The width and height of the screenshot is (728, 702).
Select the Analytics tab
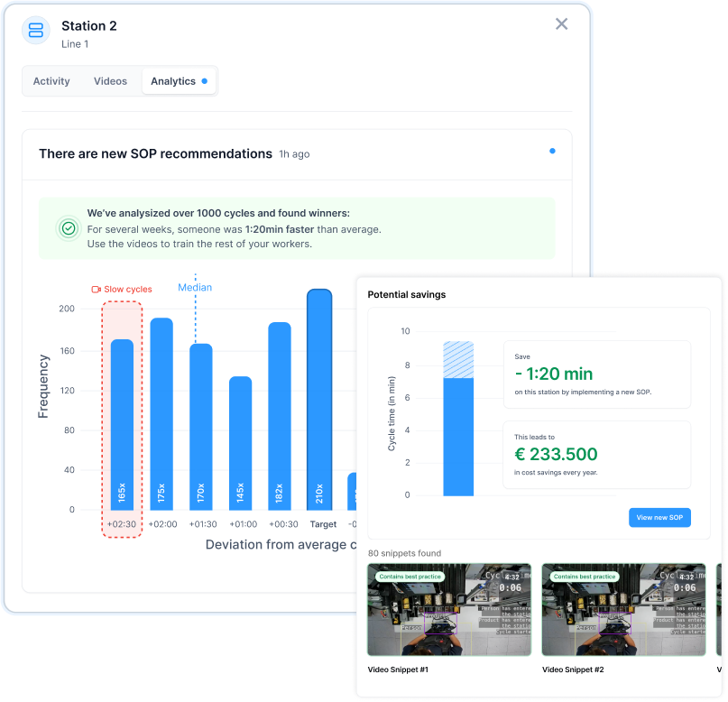173,80
